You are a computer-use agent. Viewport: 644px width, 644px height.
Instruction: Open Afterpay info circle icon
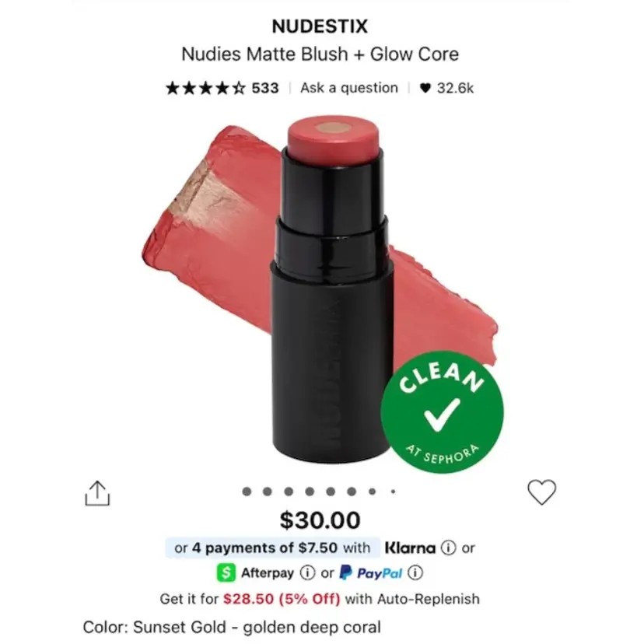point(307,573)
